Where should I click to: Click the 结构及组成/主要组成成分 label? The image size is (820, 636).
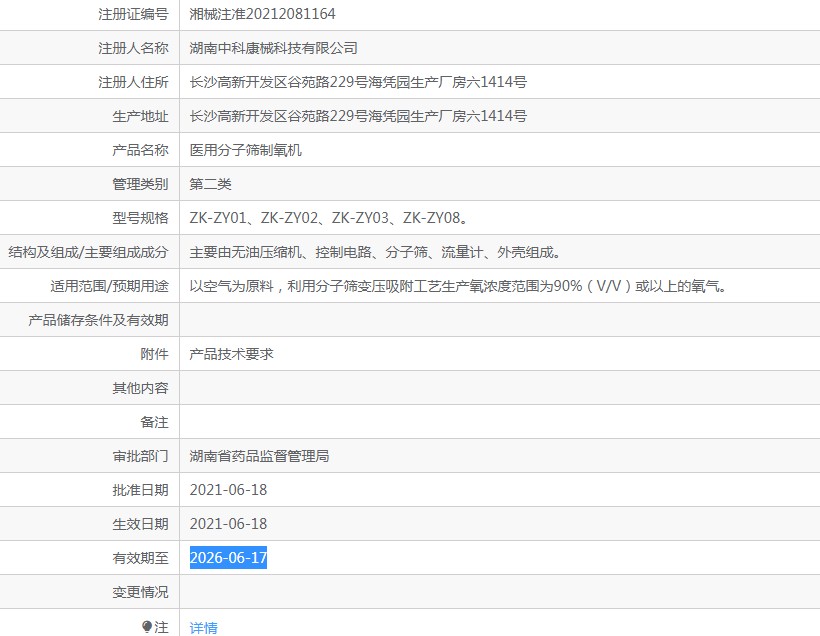88,252
